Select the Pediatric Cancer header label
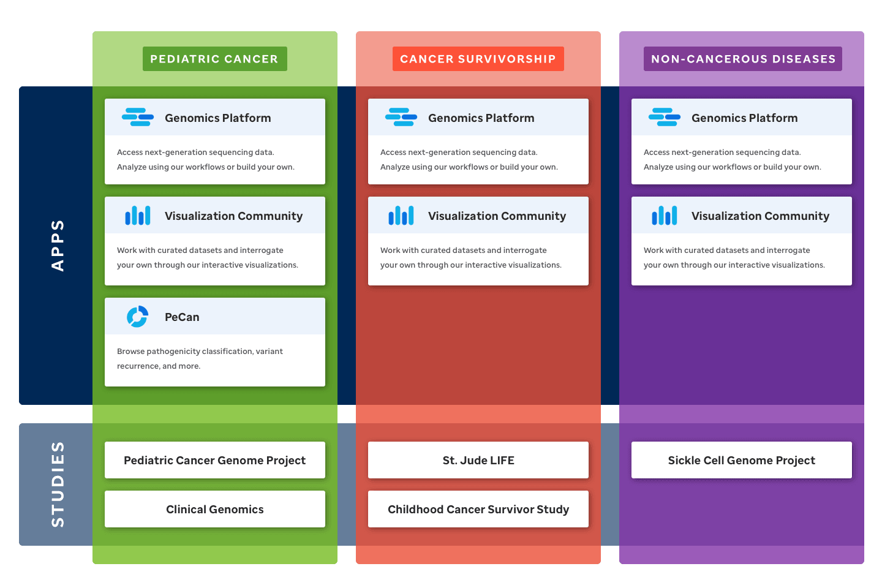This screenshot has width=882, height=588. (215, 59)
